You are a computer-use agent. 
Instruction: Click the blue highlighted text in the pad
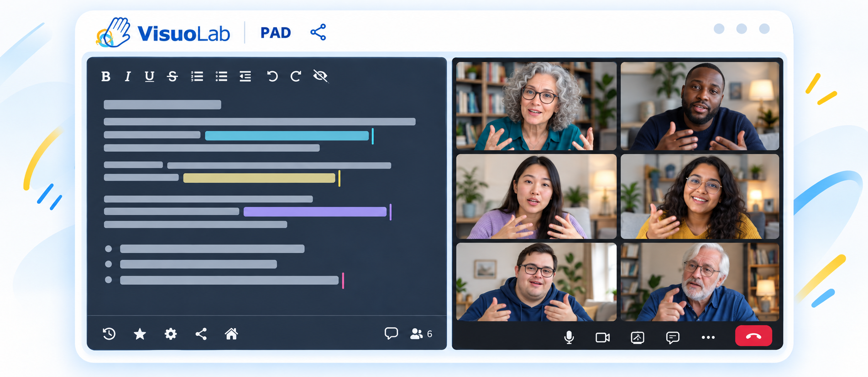pos(287,135)
